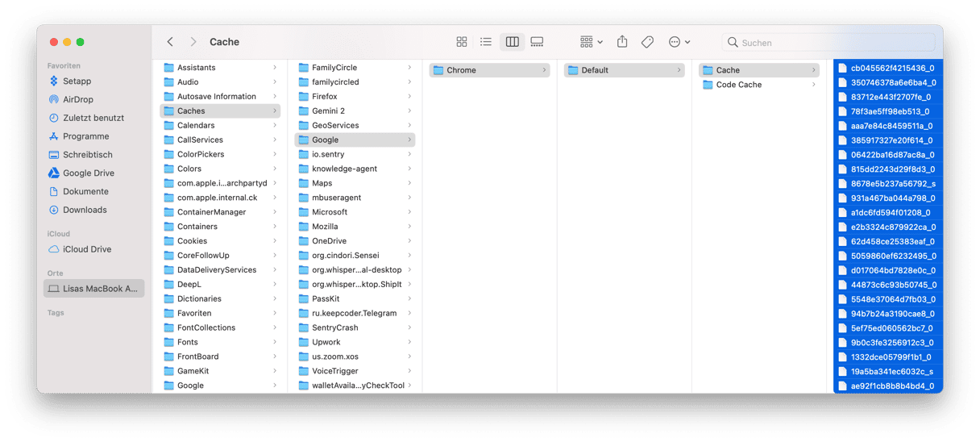Switch to list view in toolbar
This screenshot has height=442, width=980.
[486, 42]
